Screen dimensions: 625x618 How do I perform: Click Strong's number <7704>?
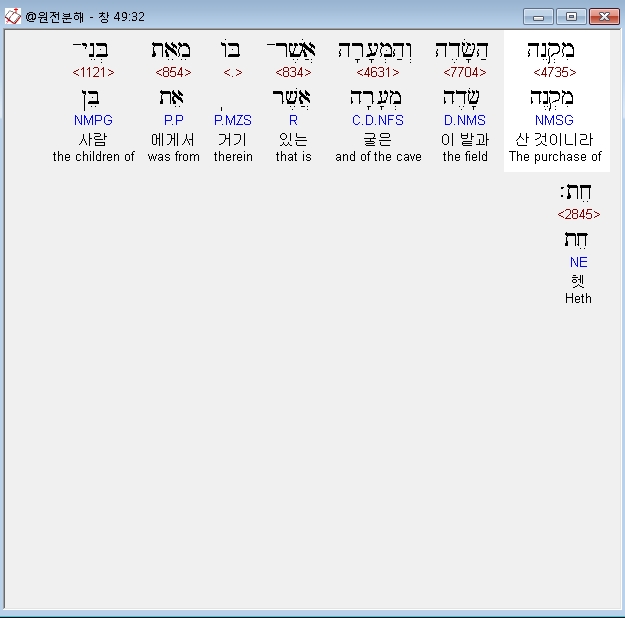pyautogui.click(x=465, y=72)
